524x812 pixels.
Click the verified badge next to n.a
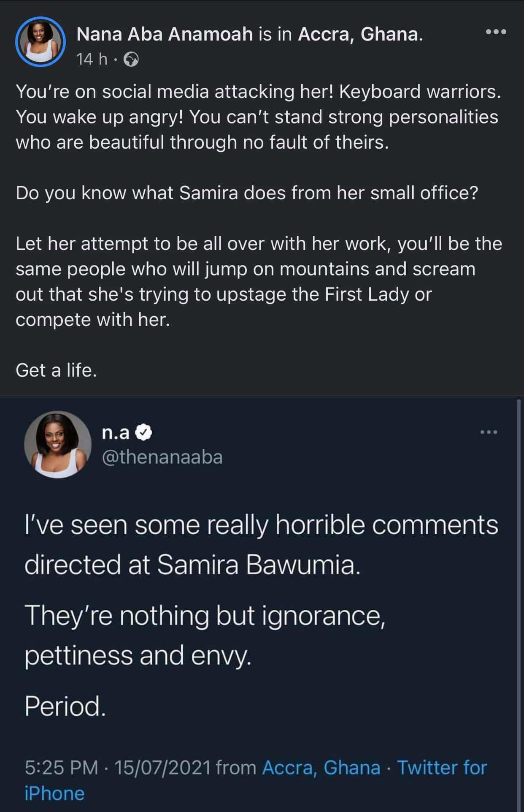coord(143,433)
